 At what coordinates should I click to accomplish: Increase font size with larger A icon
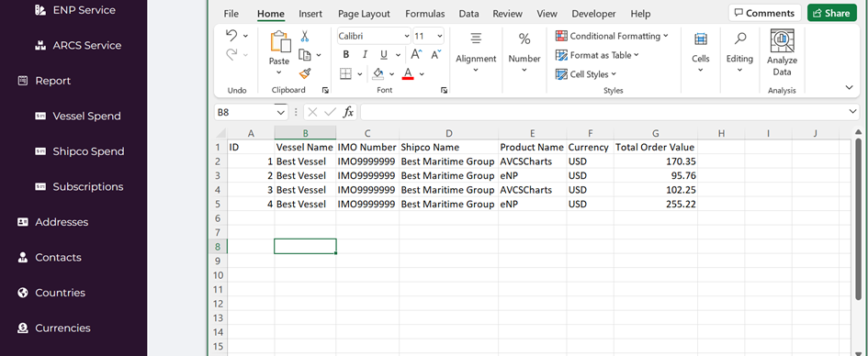point(417,55)
